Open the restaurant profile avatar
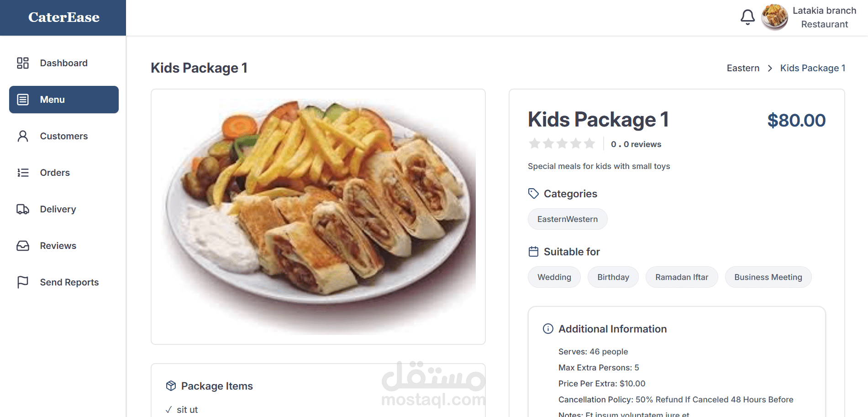The width and height of the screenshot is (868, 417). tap(774, 17)
